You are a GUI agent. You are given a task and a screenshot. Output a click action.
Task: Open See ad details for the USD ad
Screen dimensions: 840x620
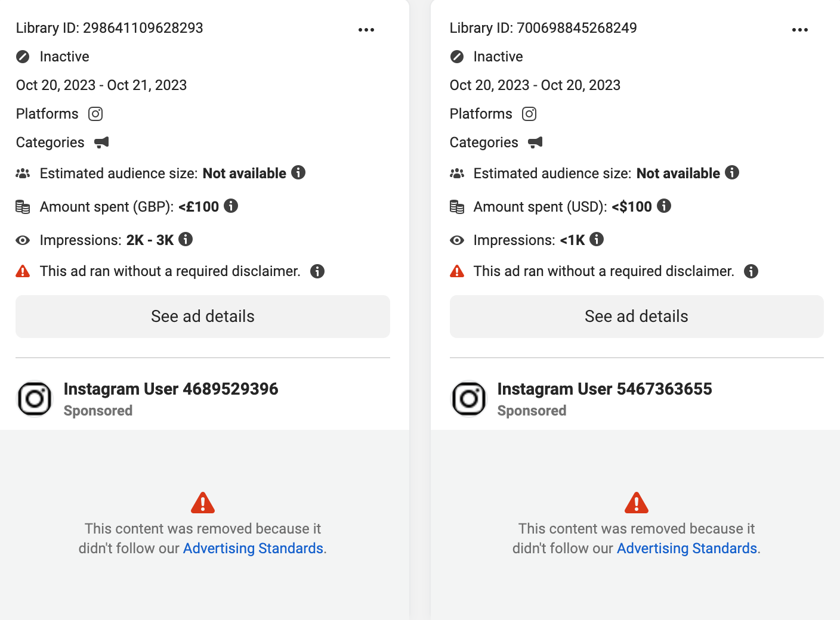[x=637, y=317]
